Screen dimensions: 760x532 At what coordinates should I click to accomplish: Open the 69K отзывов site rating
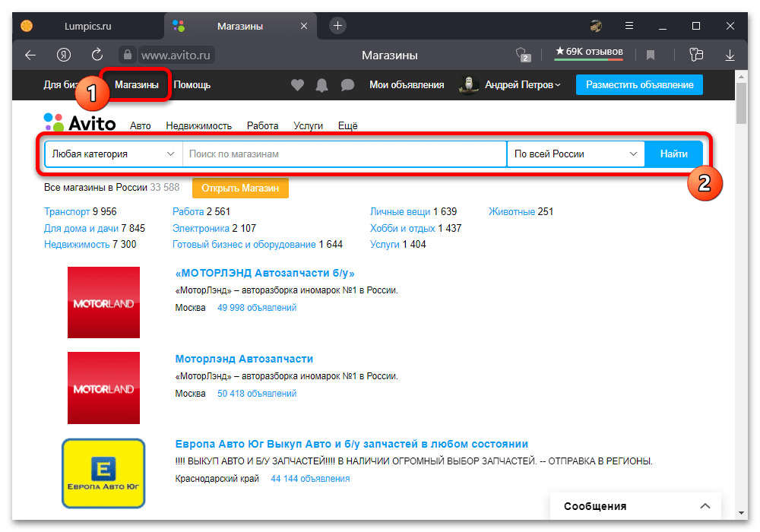click(x=589, y=52)
